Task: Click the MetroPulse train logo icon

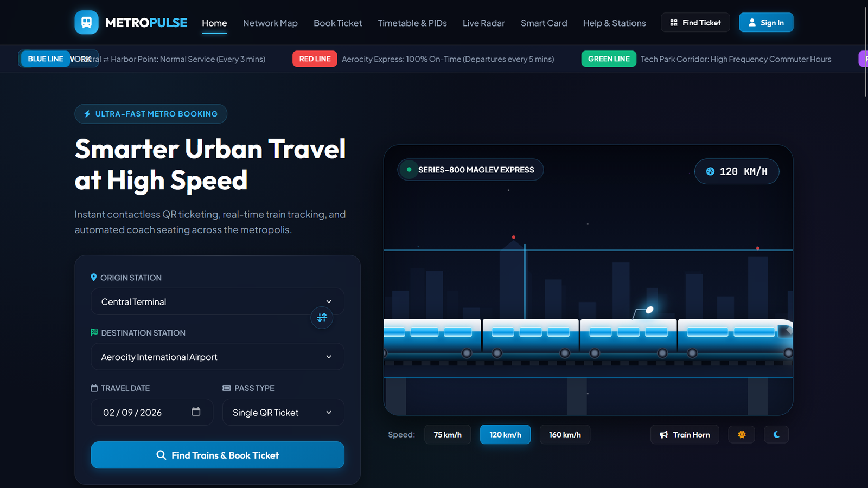Action: (86, 22)
